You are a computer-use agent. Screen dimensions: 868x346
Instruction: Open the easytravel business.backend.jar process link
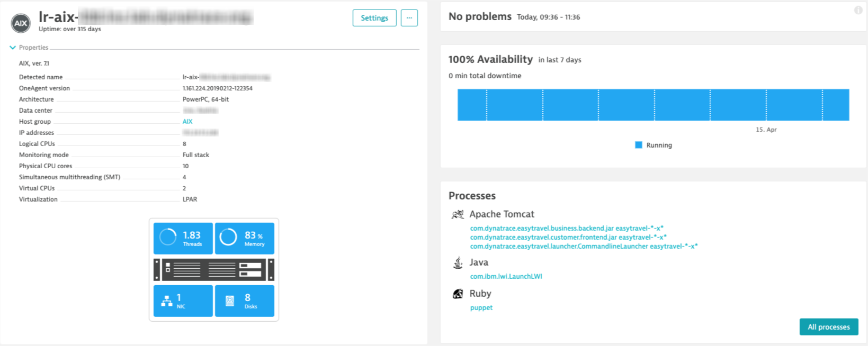567,229
